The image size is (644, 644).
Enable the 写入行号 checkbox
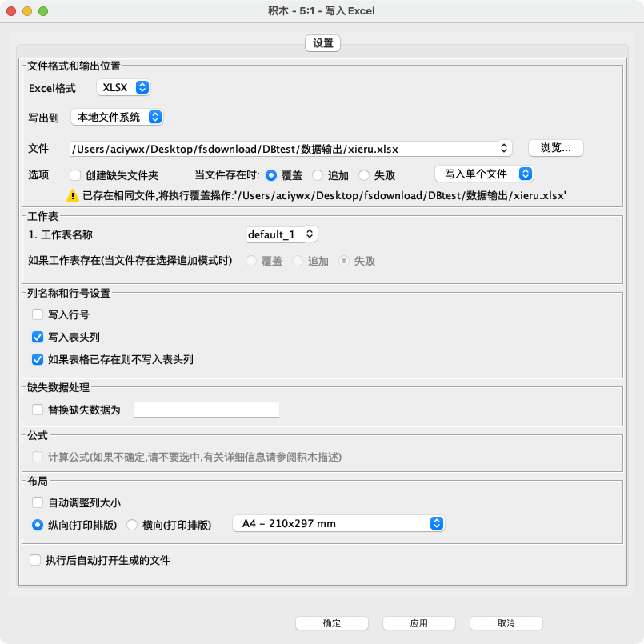point(37,314)
